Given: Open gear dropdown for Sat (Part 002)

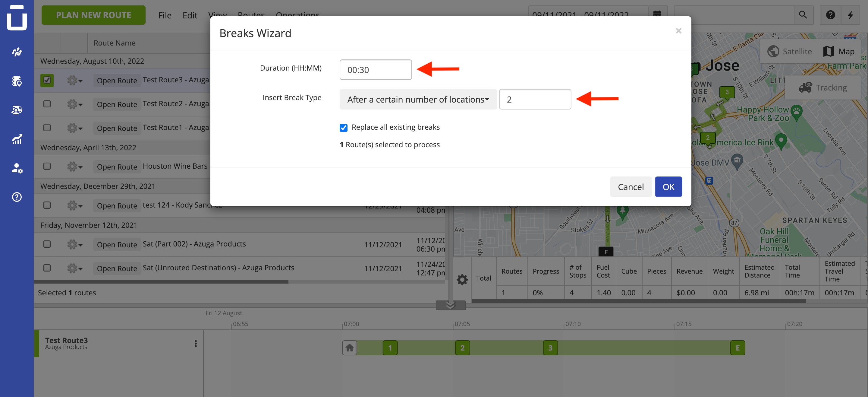Looking at the screenshot, I should point(74,244).
